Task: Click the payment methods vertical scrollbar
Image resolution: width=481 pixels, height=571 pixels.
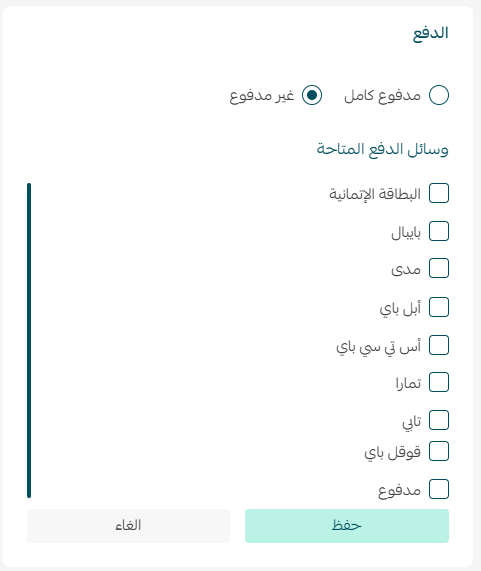Action: pyautogui.click(x=29, y=340)
